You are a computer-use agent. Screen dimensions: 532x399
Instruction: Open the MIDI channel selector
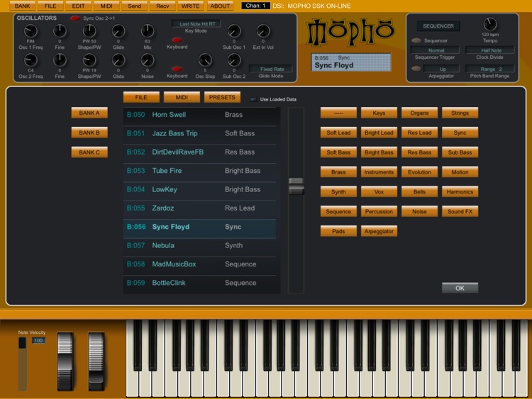[x=255, y=6]
